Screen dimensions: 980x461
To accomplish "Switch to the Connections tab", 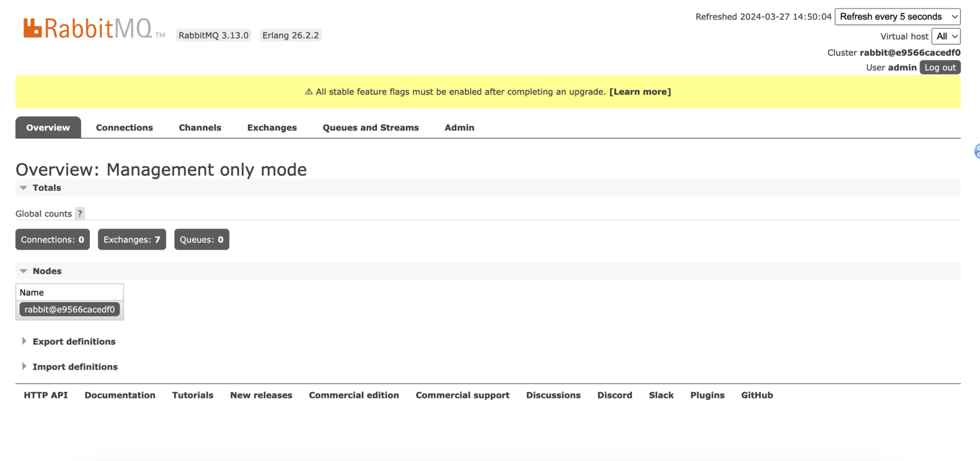I will pyautogui.click(x=124, y=128).
